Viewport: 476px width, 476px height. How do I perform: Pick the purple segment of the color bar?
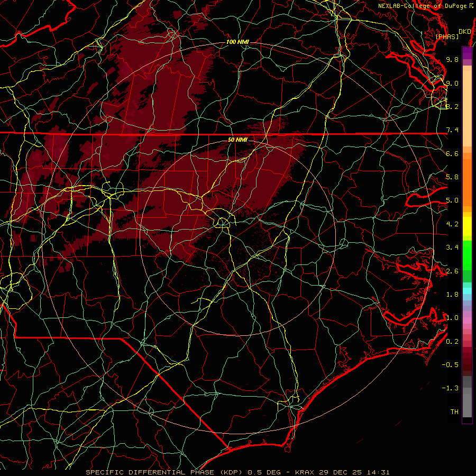pyautogui.click(x=467, y=53)
